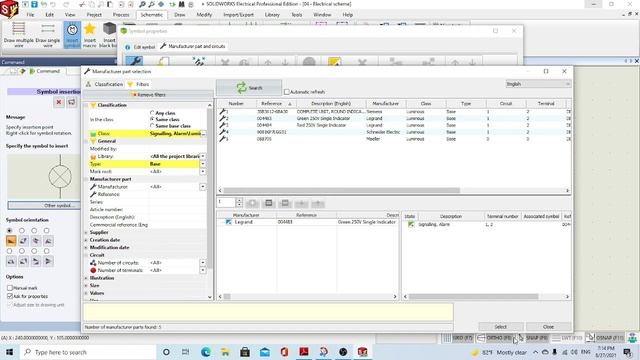Viewport: 640px width, 360px height.
Task: Click wrench icon of part row 1
Action: (x=222, y=111)
